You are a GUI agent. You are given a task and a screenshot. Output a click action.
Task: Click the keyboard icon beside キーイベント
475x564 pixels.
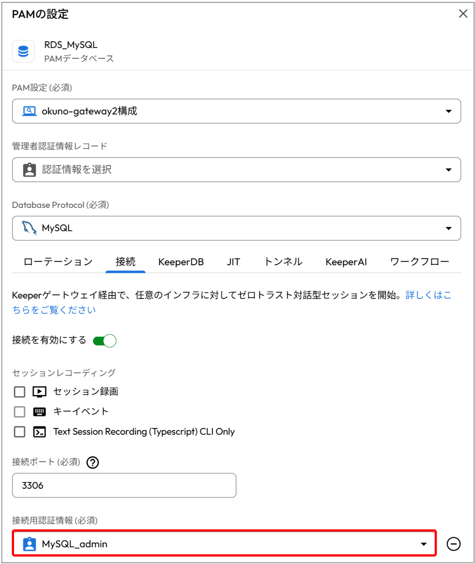click(x=39, y=411)
